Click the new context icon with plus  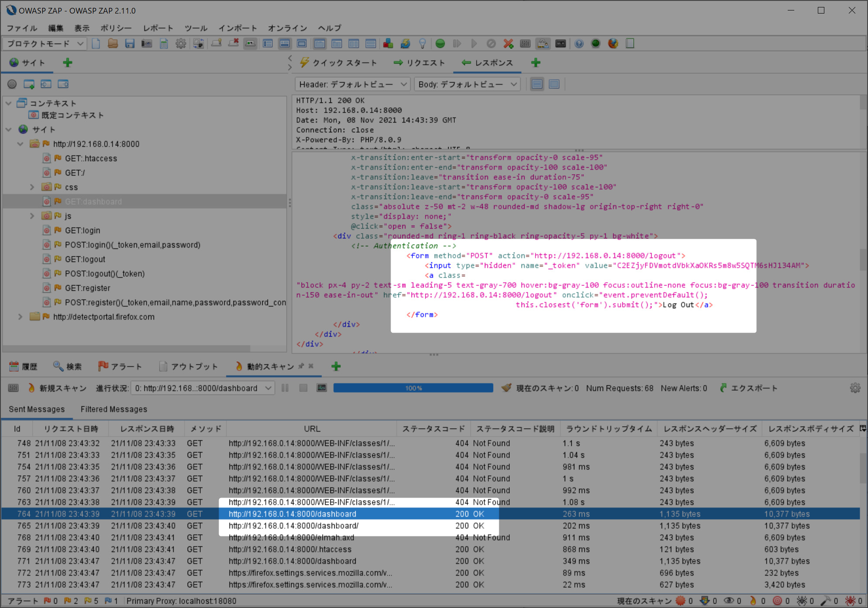(29, 84)
